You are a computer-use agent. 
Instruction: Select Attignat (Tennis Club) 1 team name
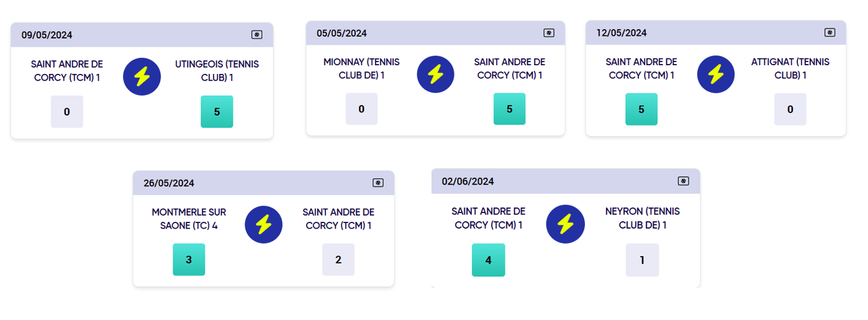790,68
